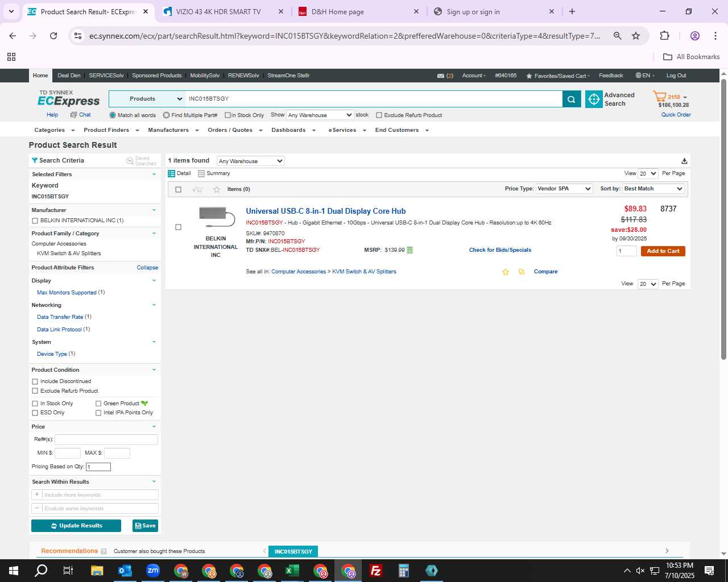Click the TD SYNNEX ECExpress logo
The image size is (728, 582).
click(x=68, y=98)
